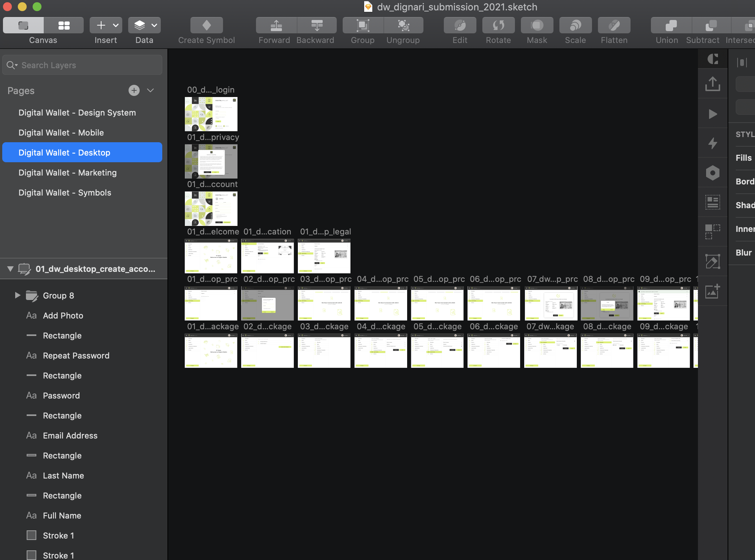Switch to the Components grid view toggle
Screen dimensions: 755x560
click(64, 25)
